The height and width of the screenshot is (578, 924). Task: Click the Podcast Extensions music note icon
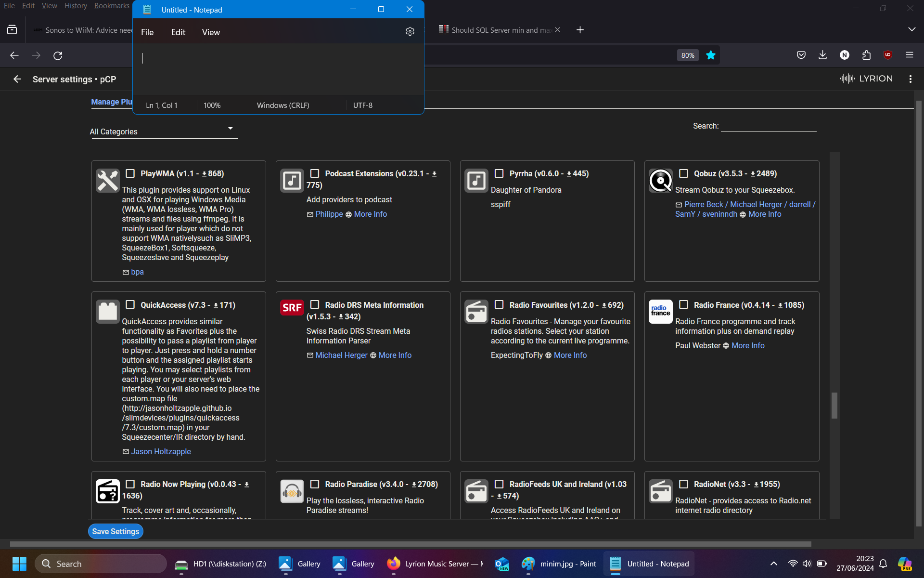click(x=292, y=181)
